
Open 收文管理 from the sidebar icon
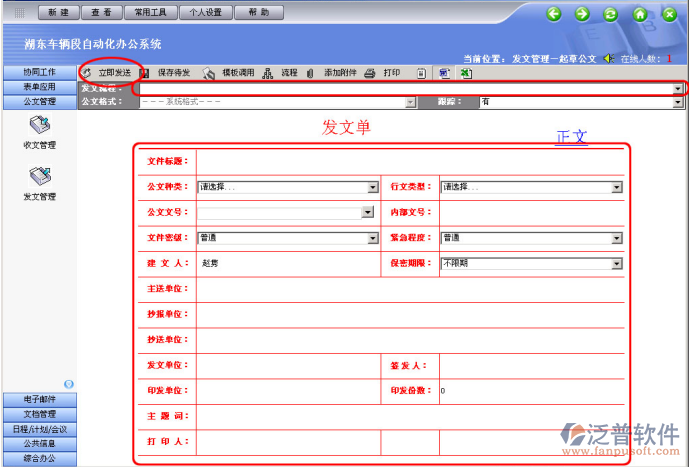point(39,126)
